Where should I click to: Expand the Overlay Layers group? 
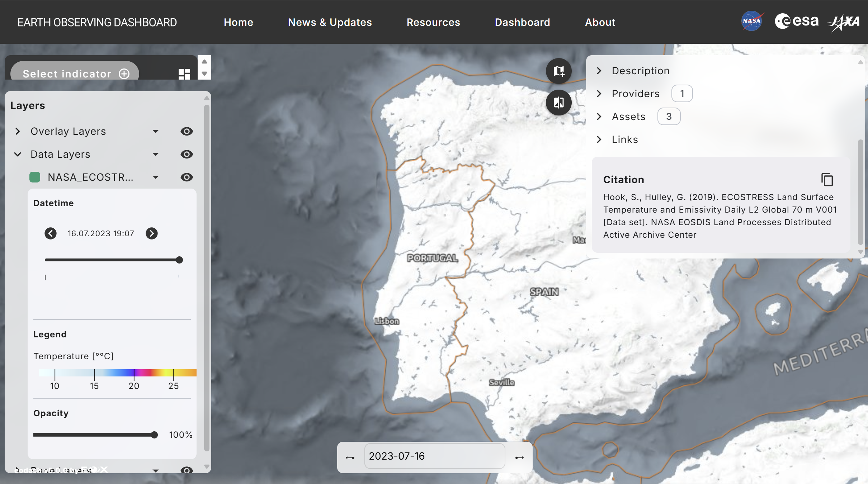18,131
